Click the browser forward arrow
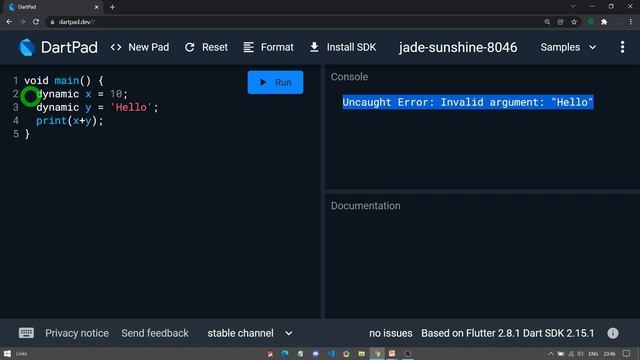640x360 pixels. pos(22,22)
